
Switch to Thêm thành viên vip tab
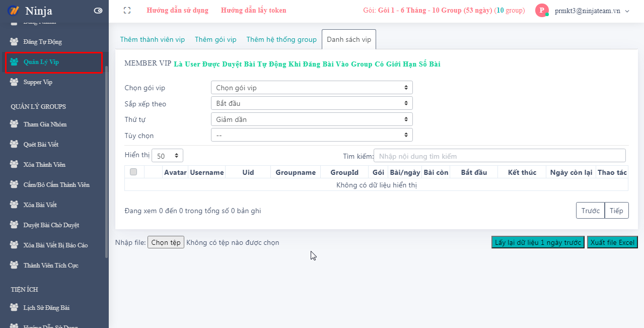point(152,40)
